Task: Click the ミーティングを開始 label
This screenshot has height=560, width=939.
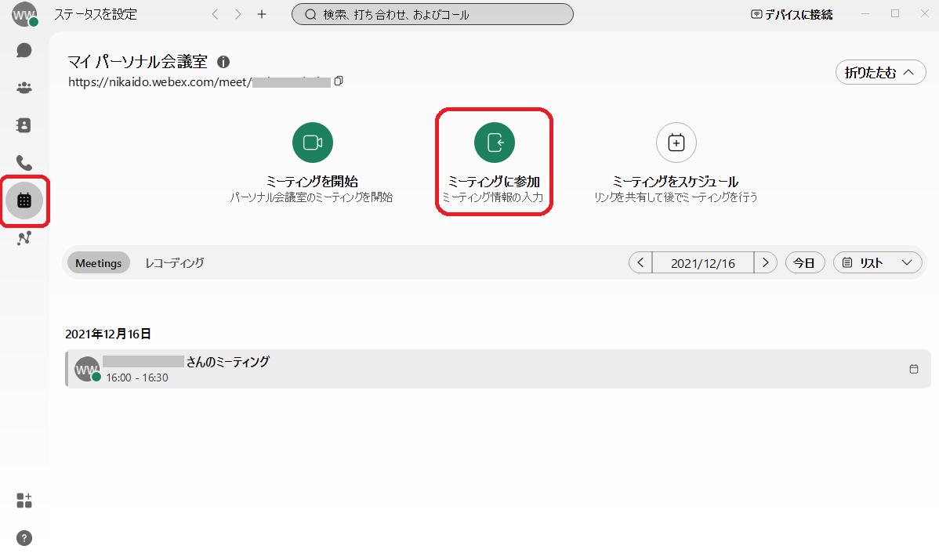Action: coord(312,181)
